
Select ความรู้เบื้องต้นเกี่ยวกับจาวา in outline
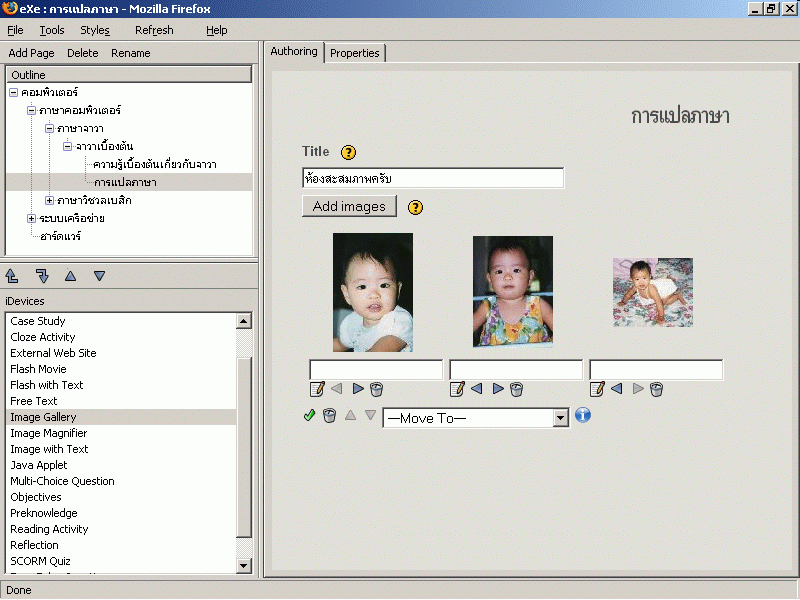coord(155,164)
